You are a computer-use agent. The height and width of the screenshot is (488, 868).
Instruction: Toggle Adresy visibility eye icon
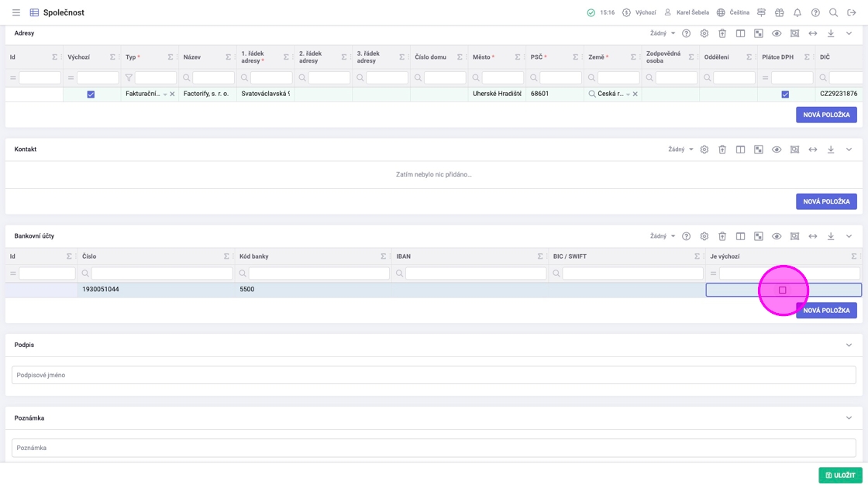click(x=777, y=34)
